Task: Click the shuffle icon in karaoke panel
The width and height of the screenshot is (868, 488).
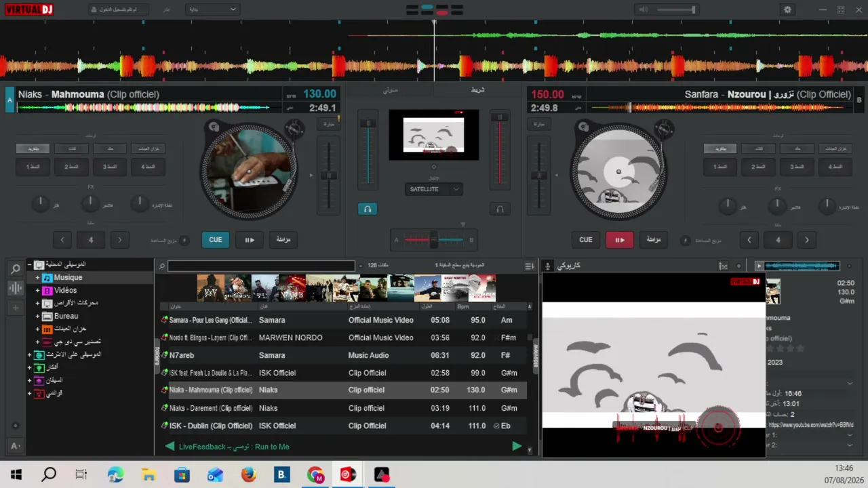Action: pyautogui.click(x=724, y=266)
